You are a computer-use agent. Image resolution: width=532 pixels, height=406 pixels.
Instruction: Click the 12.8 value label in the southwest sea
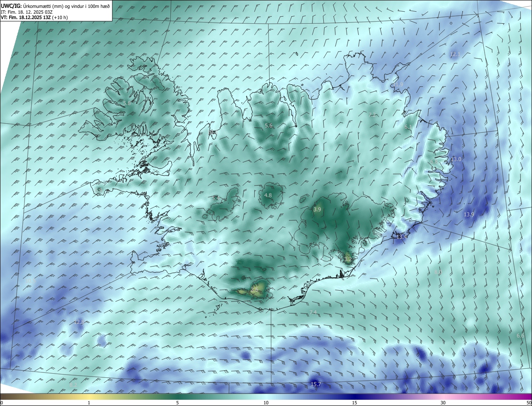coord(79,322)
